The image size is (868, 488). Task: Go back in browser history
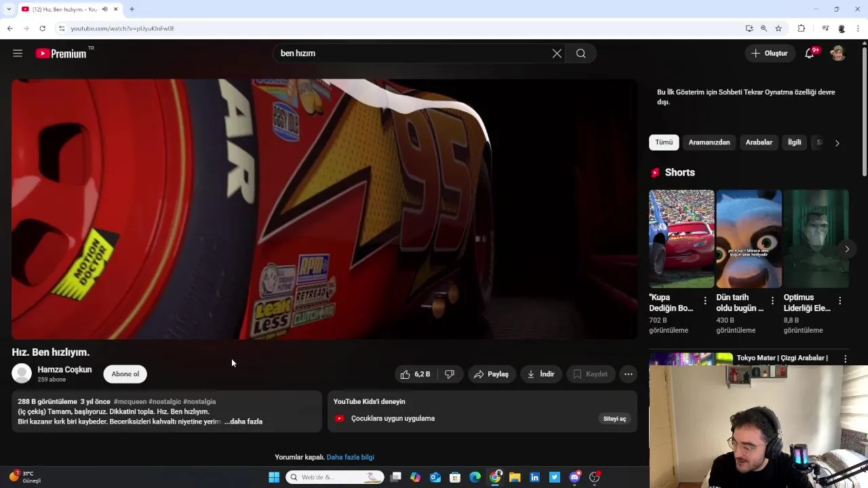(x=9, y=28)
